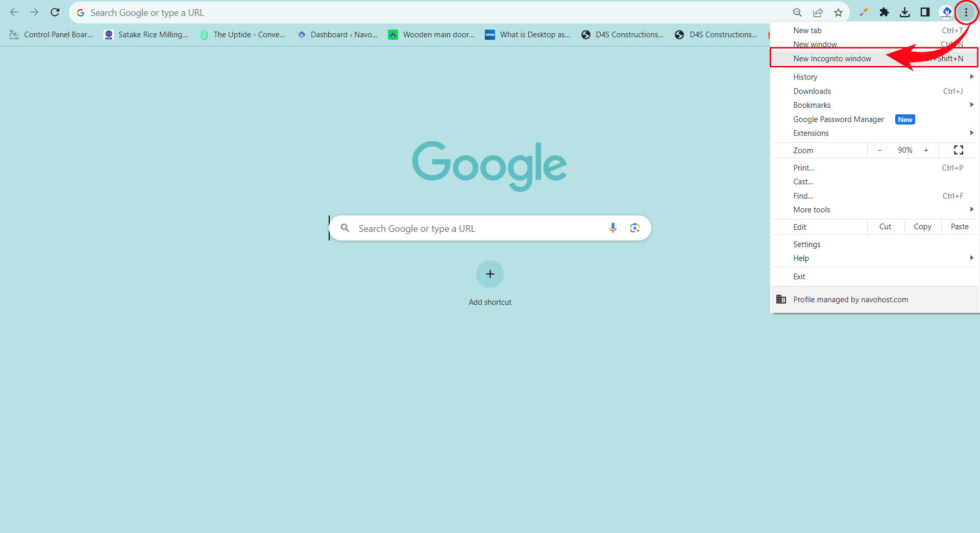
Task: Start voice search with microphone icon
Action: point(613,228)
